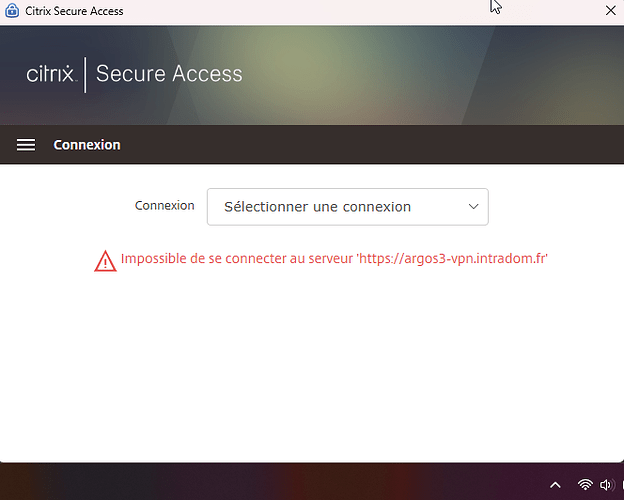Click the Citrix padlock icon in title bar
The width and height of the screenshot is (624, 500).
click(x=12, y=11)
